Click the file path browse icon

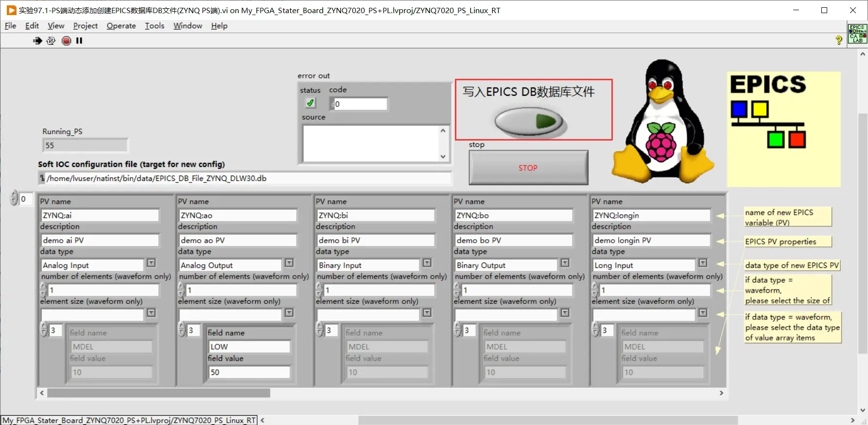(x=42, y=178)
